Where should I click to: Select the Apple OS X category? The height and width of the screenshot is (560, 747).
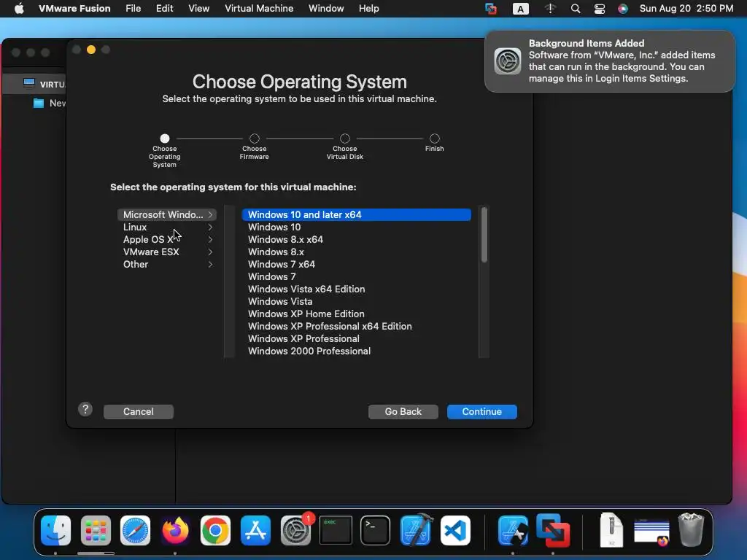167,239
